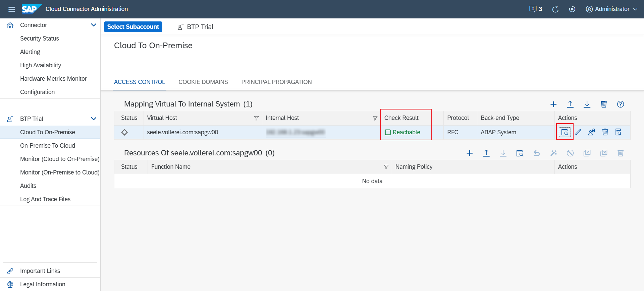This screenshot has width=644, height=291.
Task: Click the magic wand resources icon
Action: point(553,153)
